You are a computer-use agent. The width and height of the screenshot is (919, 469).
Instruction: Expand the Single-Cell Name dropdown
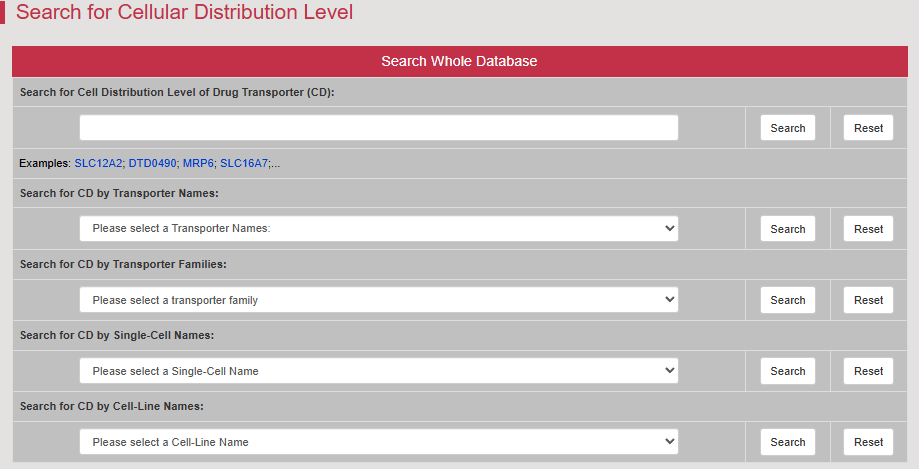(379, 371)
